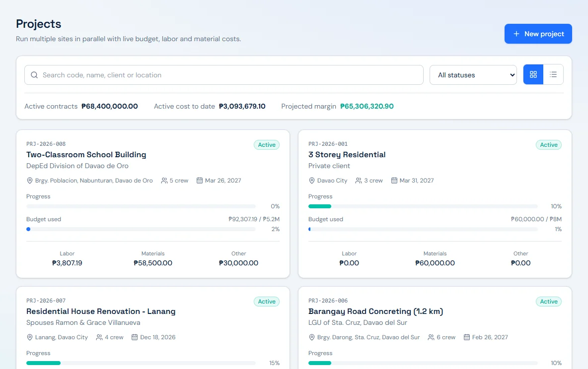The width and height of the screenshot is (588, 369).
Task: Click location pin for Lanang, Davao City
Action: pos(30,337)
